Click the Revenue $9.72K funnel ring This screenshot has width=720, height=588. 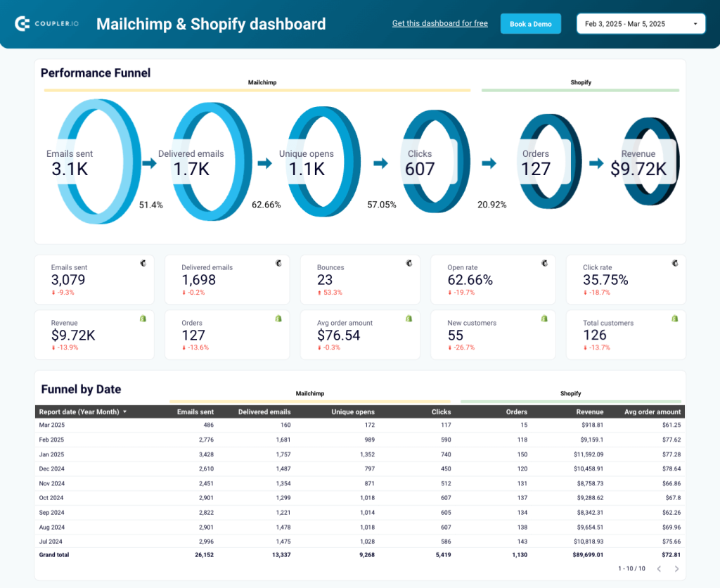pyautogui.click(x=650, y=162)
